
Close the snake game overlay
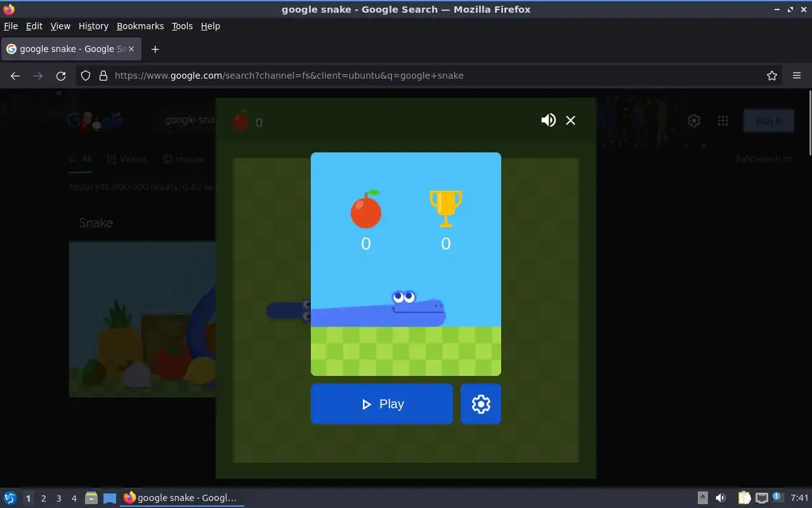571,120
